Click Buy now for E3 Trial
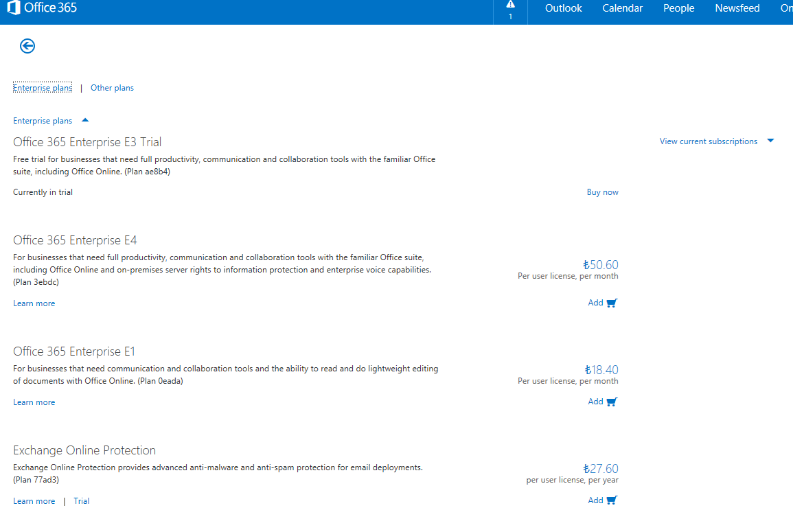793x532 pixels. 602,192
